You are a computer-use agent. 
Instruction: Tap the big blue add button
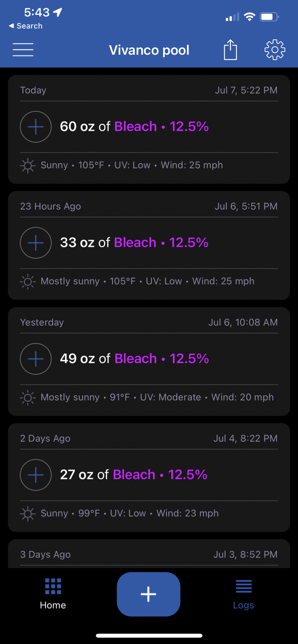click(x=148, y=594)
